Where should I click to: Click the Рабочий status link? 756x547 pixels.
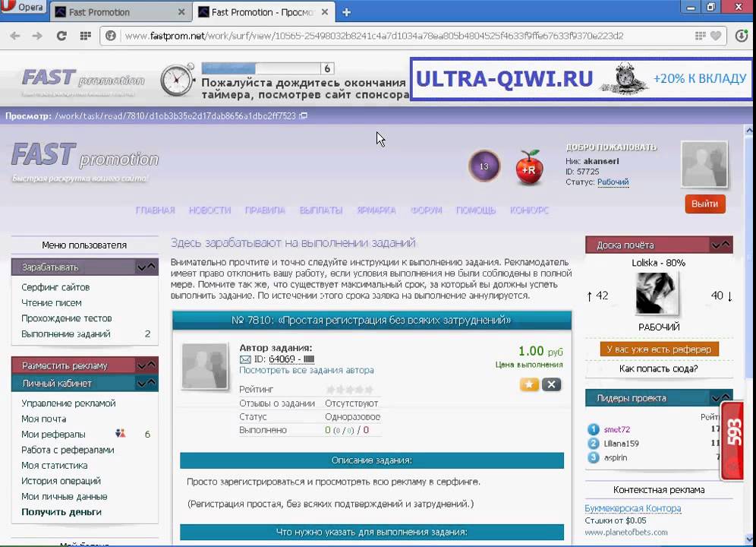click(613, 182)
